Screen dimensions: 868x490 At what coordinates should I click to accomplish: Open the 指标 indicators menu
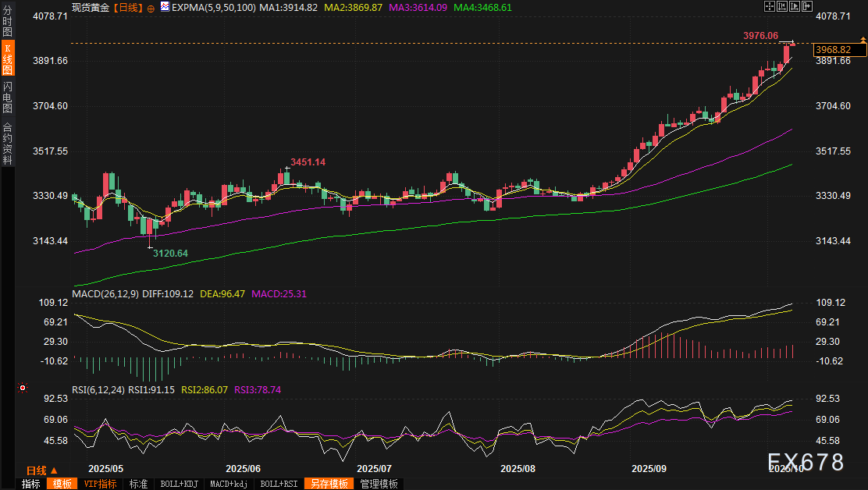31,484
